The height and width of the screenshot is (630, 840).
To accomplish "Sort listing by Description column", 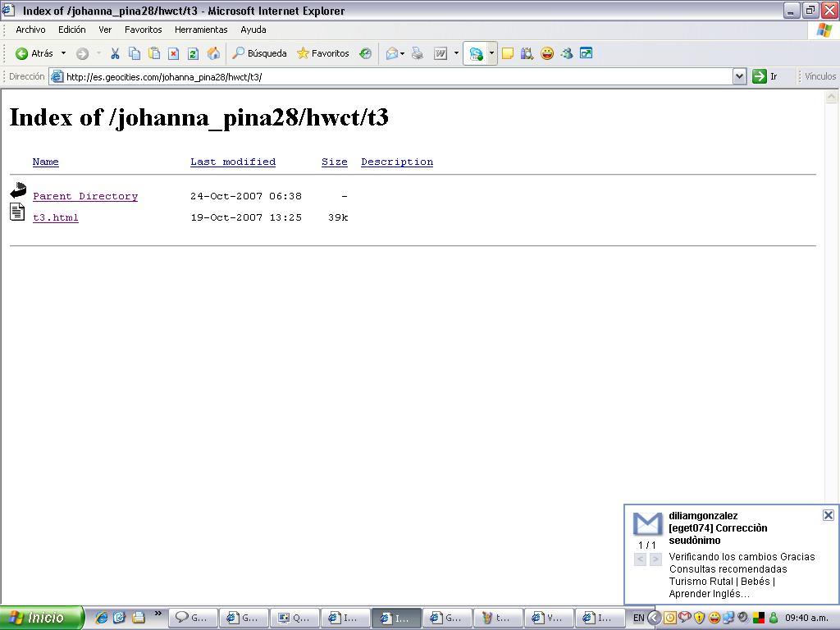I will pos(397,162).
